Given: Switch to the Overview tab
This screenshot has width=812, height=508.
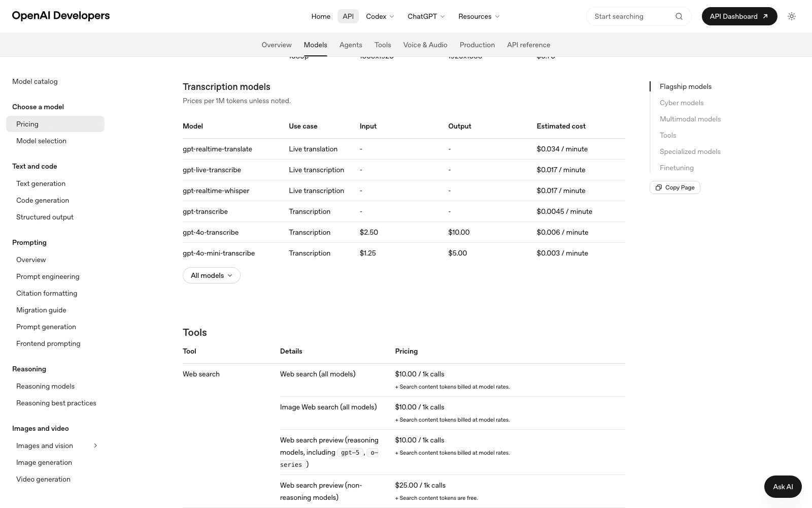Looking at the screenshot, I should coord(277,45).
